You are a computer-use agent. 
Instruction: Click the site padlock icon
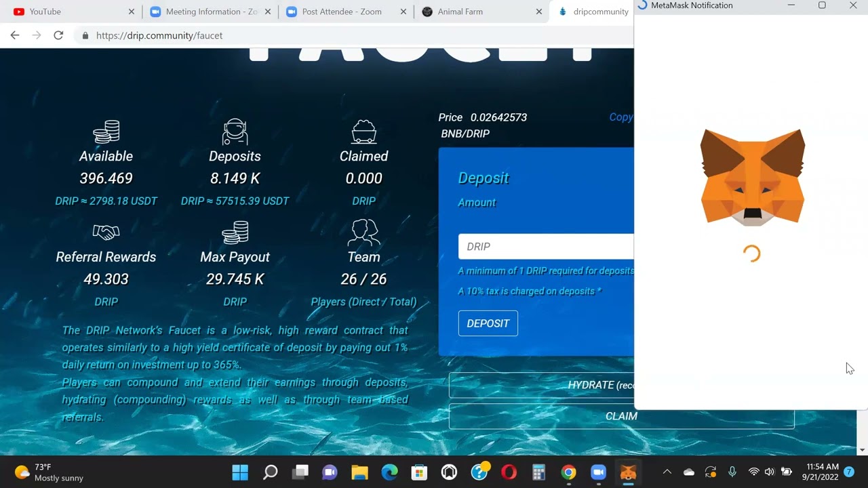pos(85,35)
